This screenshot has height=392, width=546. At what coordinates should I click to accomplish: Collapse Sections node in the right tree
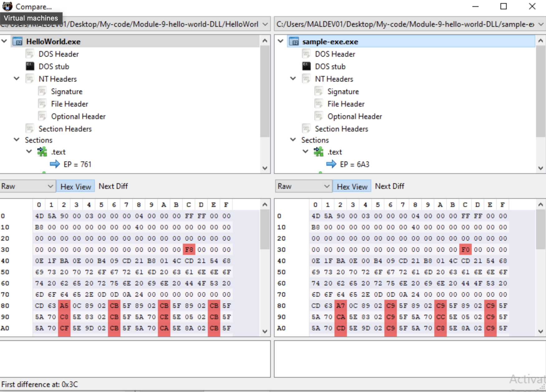293,140
